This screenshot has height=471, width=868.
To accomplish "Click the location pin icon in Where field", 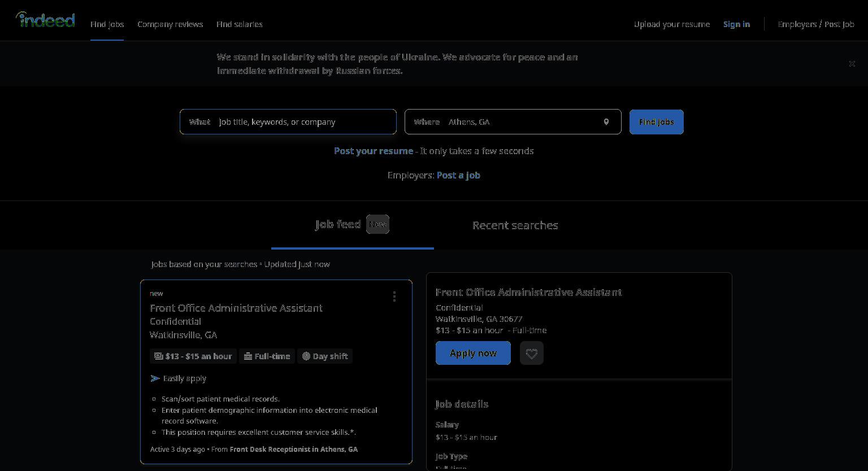I will click(606, 122).
